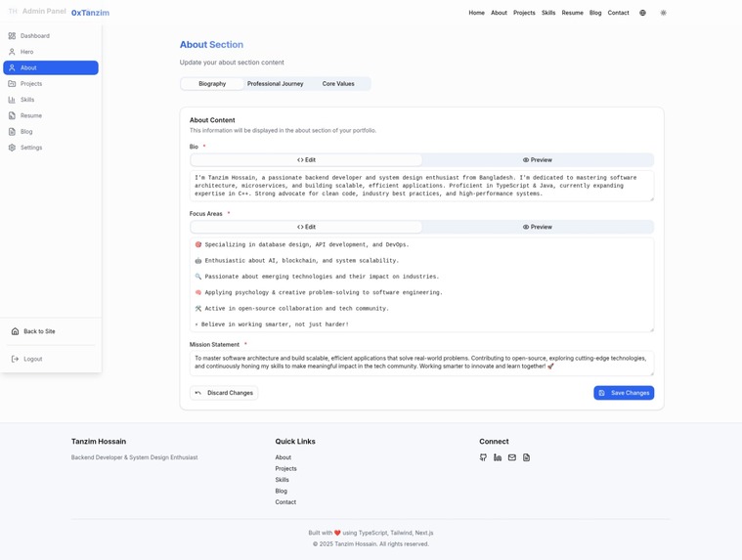Screen dimensions: 742x560
Task: Click the Logout label in the sidebar
Action: pos(33,359)
